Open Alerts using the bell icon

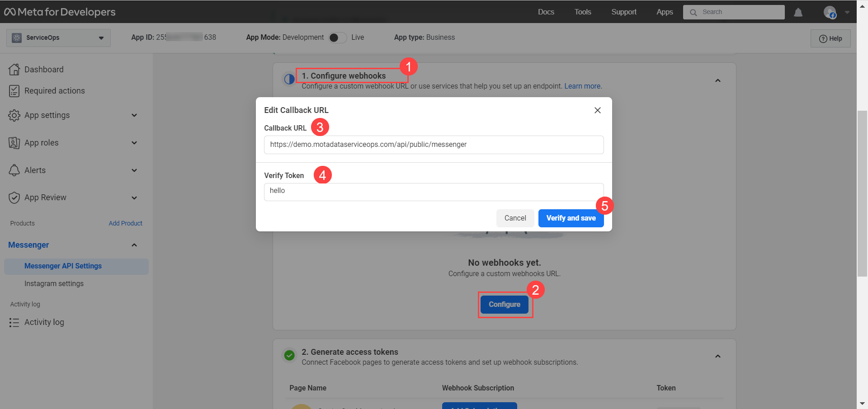pyautogui.click(x=14, y=170)
